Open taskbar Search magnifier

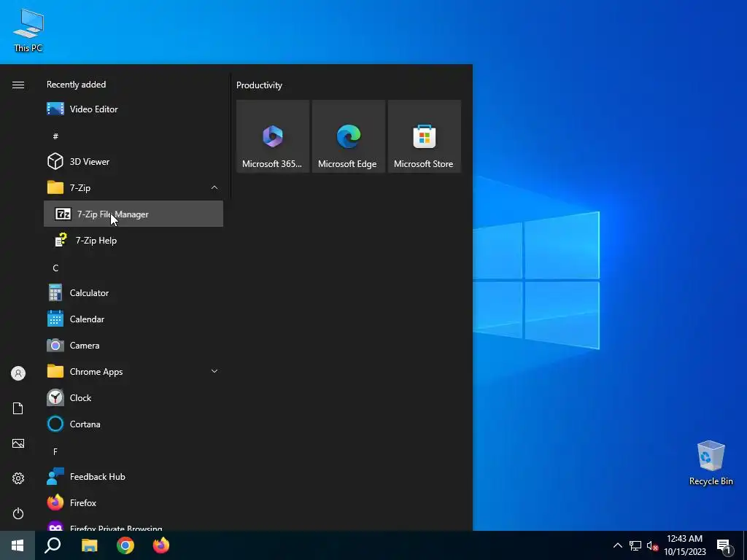pyautogui.click(x=53, y=545)
